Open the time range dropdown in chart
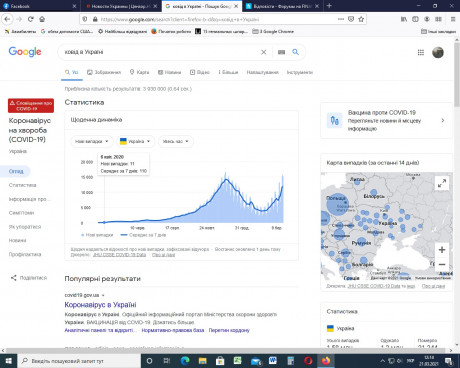Screen dimensions: 460x368 tap(176, 141)
